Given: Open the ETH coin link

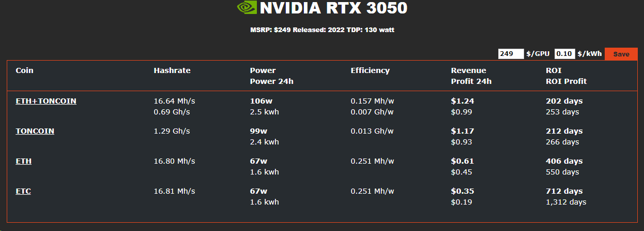Looking at the screenshot, I should (x=23, y=161).
